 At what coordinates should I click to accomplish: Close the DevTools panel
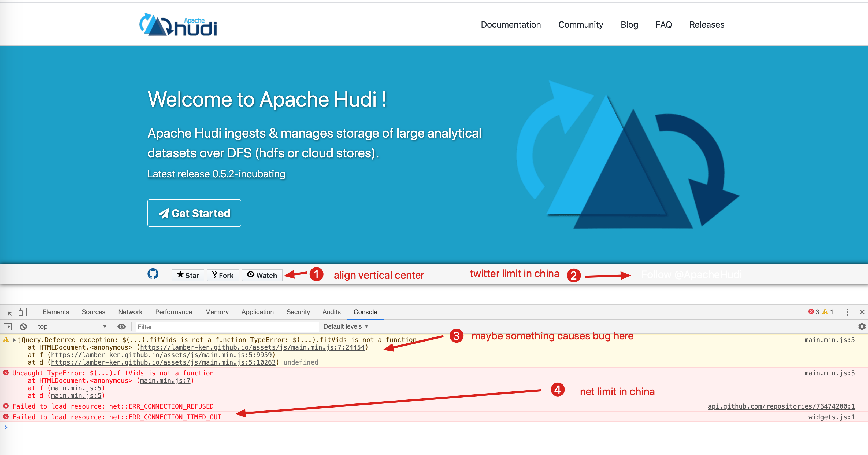[862, 312]
